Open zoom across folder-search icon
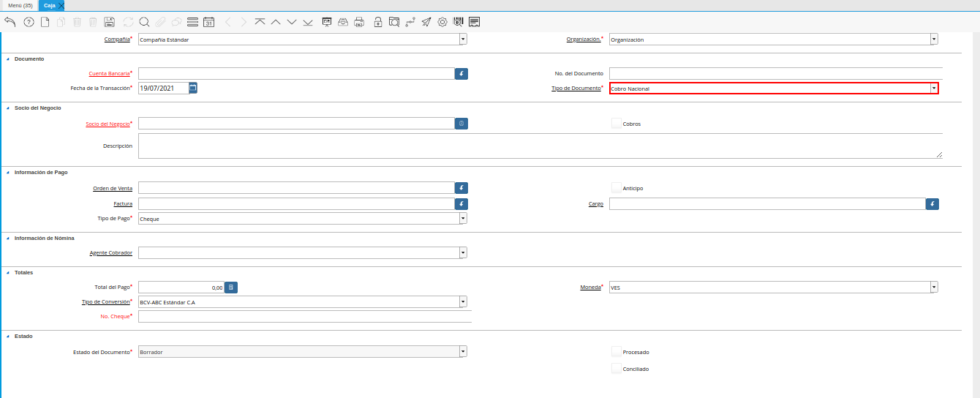Screen dimensions: 980x398 (x=394, y=22)
